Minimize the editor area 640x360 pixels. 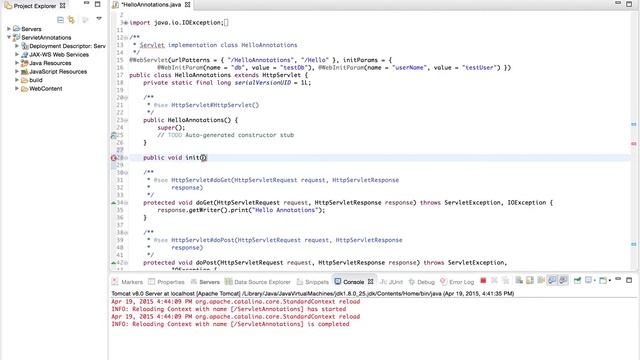coord(618,4)
